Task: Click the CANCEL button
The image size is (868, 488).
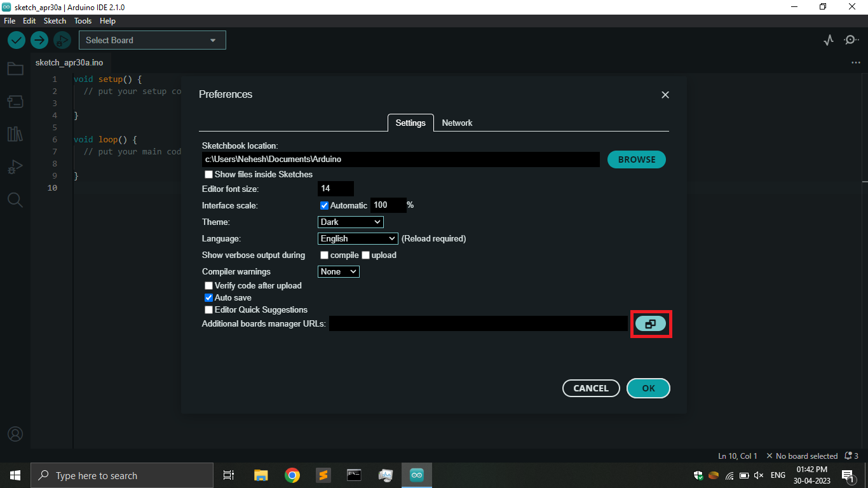Action: tap(590, 388)
